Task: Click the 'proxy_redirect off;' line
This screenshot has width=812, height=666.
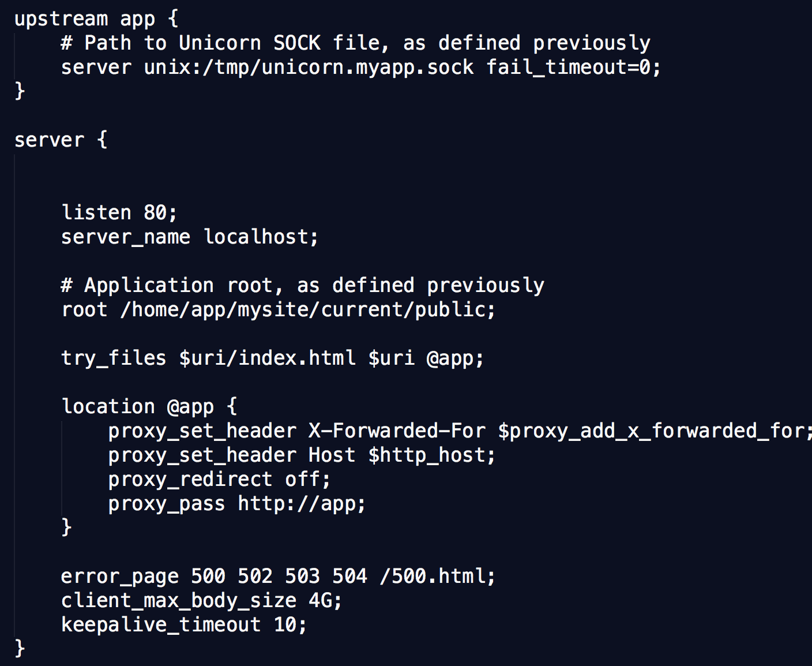Action: (x=220, y=480)
